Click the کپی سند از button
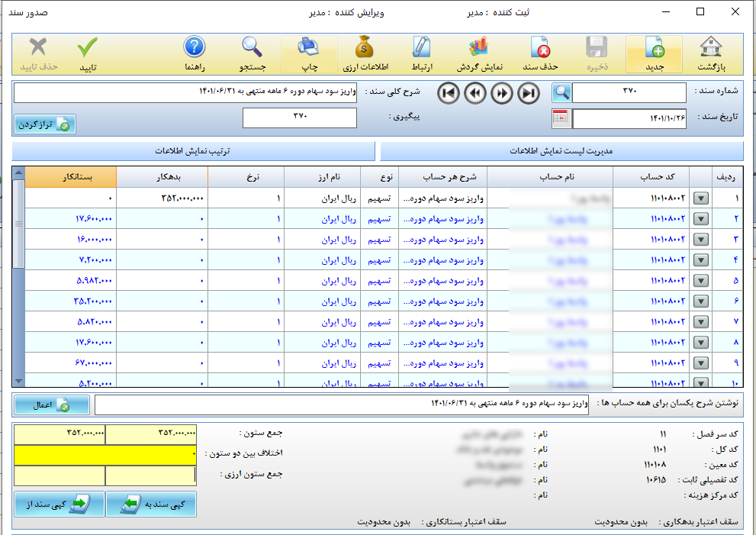This screenshot has width=756, height=535. (60, 504)
